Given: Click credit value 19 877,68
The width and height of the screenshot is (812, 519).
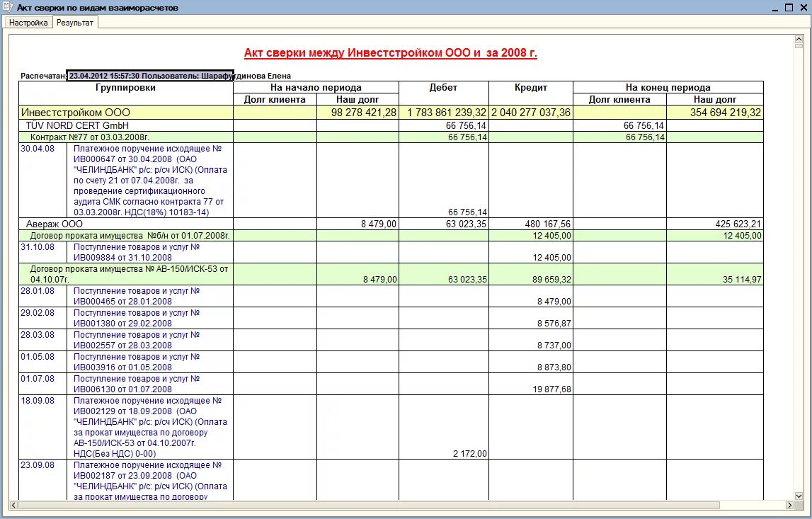Looking at the screenshot, I should (x=552, y=389).
